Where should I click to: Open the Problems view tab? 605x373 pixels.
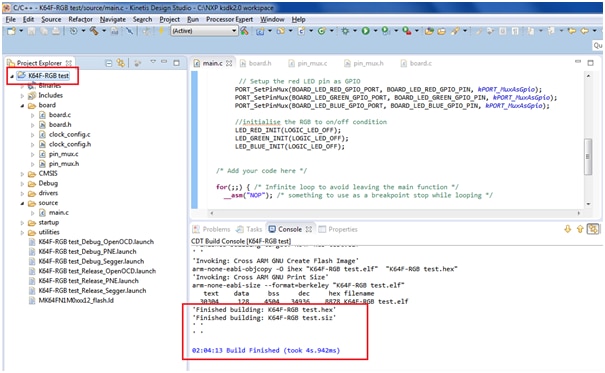(212, 229)
